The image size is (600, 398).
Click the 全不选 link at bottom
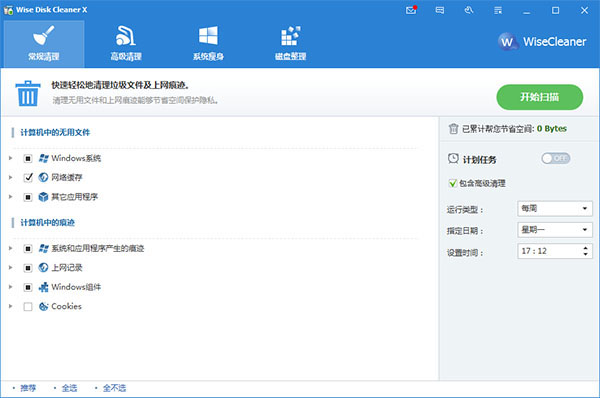114,388
